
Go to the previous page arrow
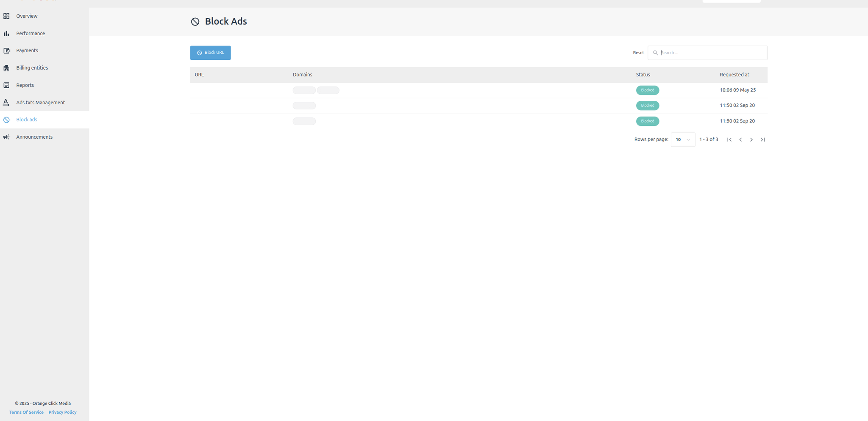740,139
